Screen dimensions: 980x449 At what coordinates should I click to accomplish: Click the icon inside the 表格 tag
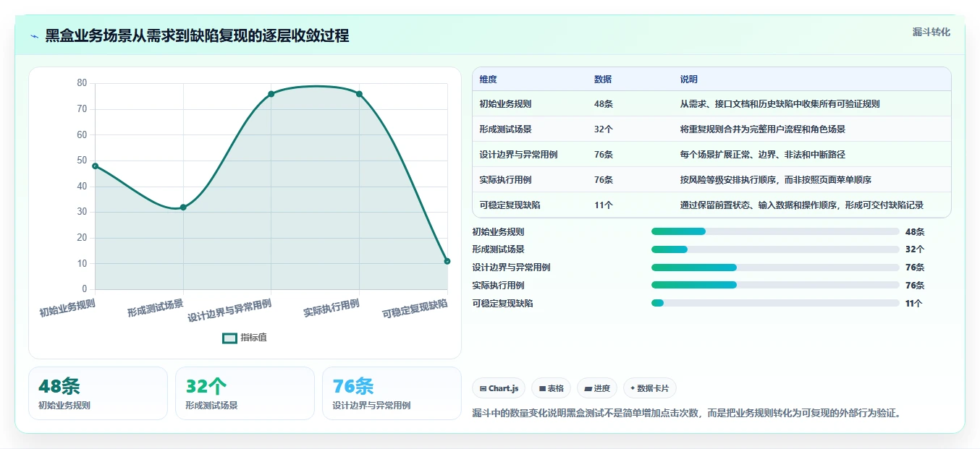pos(542,388)
